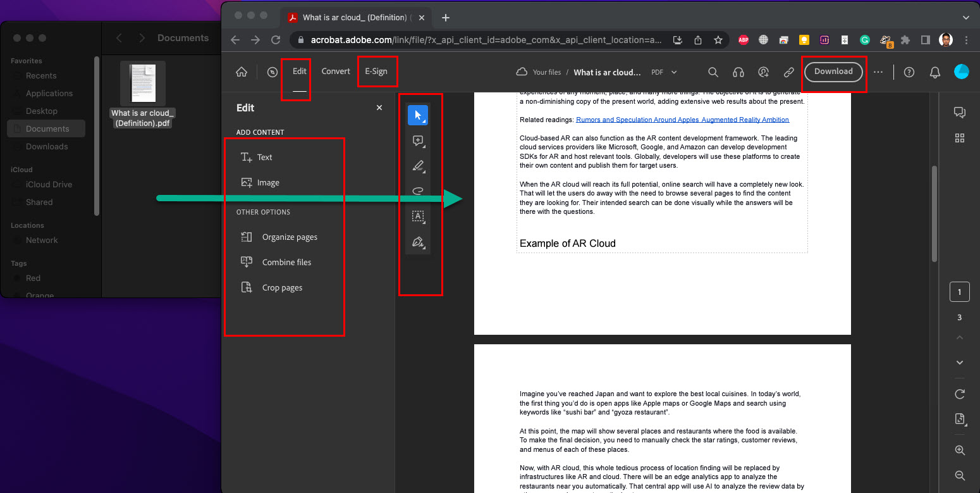The width and height of the screenshot is (980, 493).
Task: Choose the text box tool
Action: coord(418,216)
